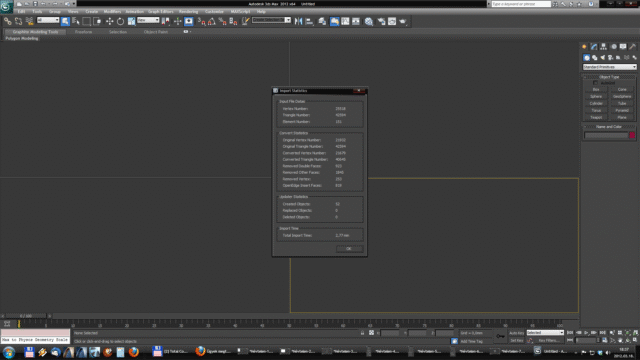This screenshot has width=640, height=360.
Task: Open the Tools menu
Action: pyautogui.click(x=37, y=11)
